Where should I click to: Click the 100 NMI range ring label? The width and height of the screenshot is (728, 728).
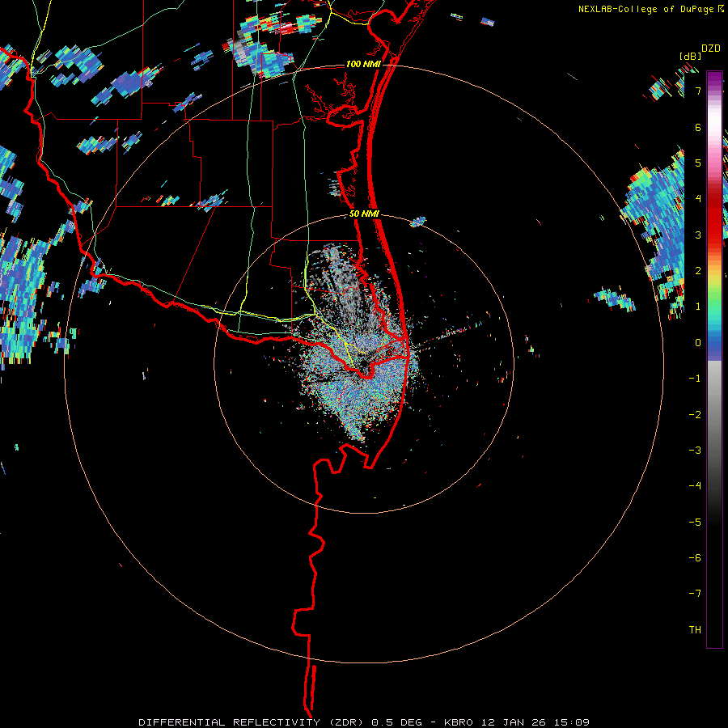pyautogui.click(x=363, y=64)
